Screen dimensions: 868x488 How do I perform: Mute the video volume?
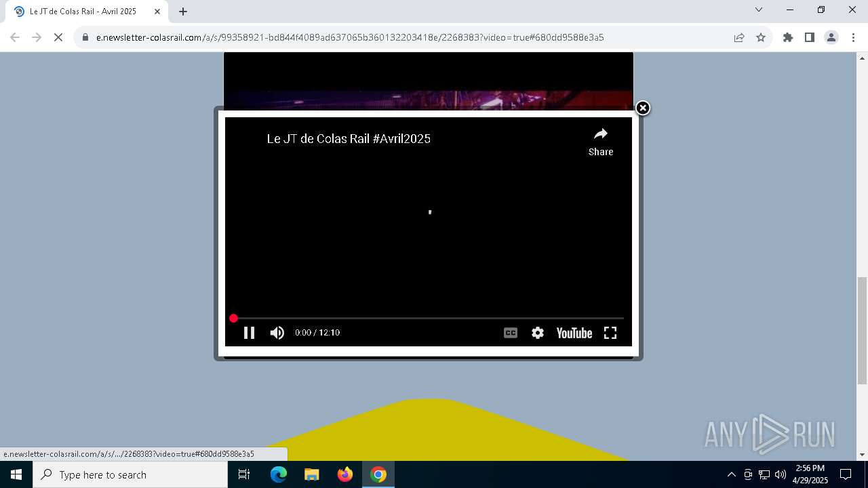[277, 333]
